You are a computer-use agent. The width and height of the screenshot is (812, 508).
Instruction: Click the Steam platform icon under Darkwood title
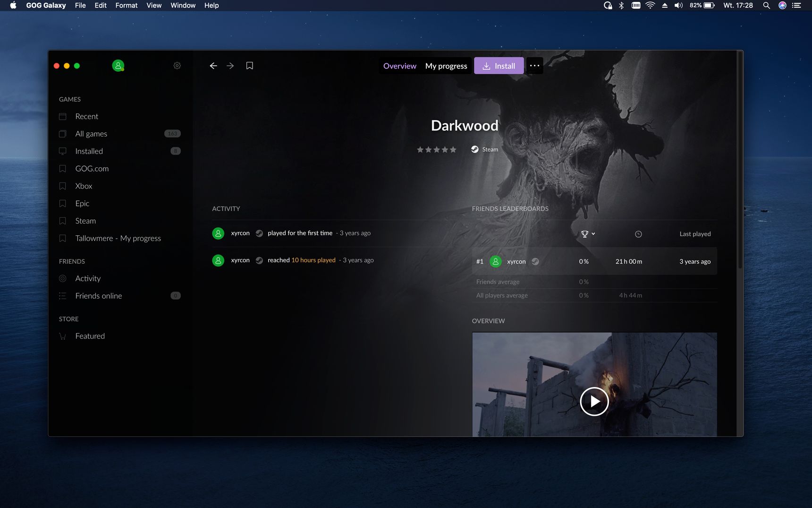coord(475,149)
